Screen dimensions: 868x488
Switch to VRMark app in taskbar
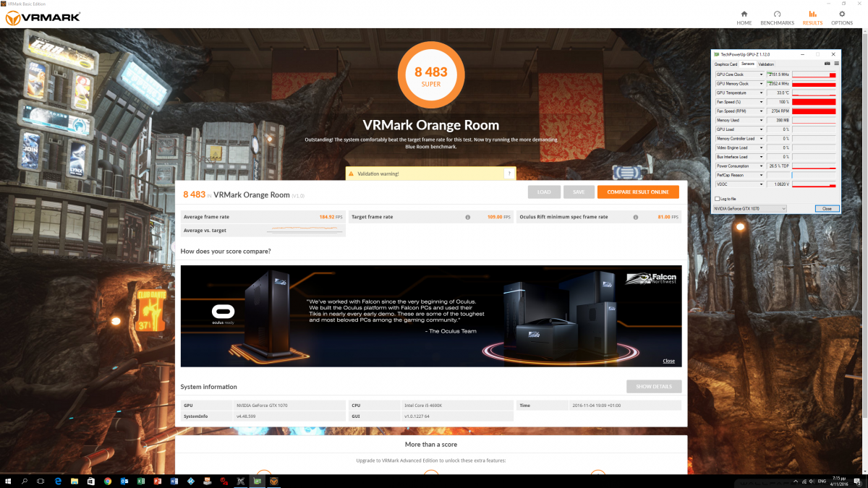pos(274,481)
